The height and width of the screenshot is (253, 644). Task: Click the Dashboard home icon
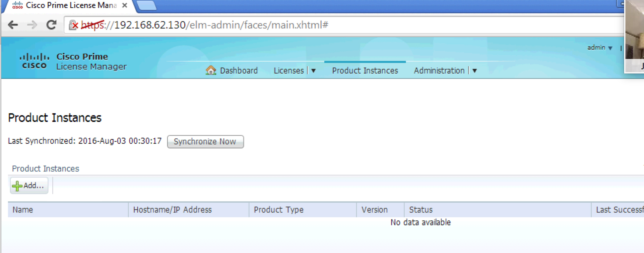pyautogui.click(x=211, y=70)
